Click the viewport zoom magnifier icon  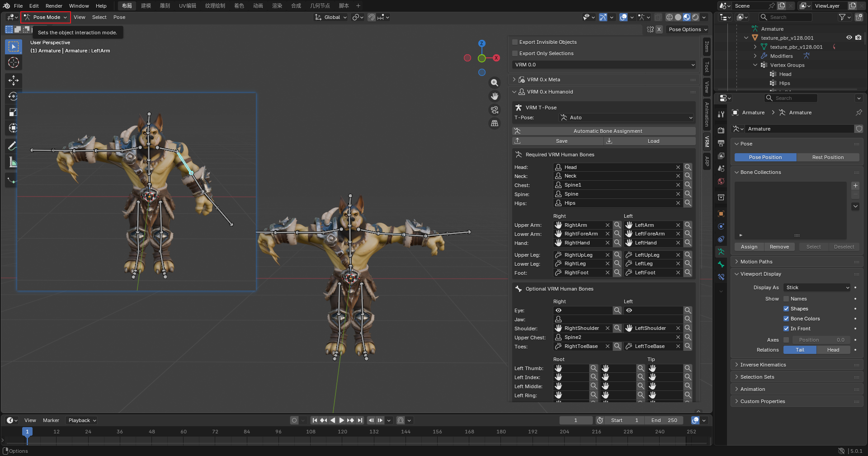[495, 83]
